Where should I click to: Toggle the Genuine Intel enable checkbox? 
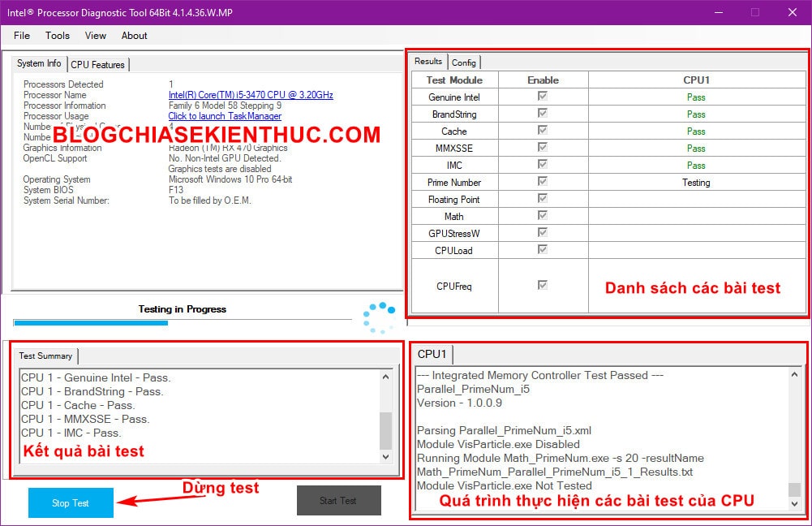coord(543,96)
